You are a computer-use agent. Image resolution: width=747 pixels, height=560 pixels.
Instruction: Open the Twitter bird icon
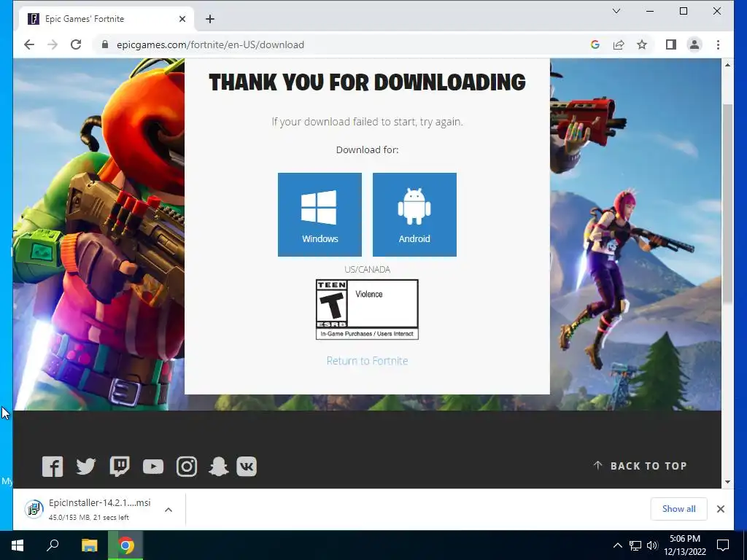[x=86, y=466]
